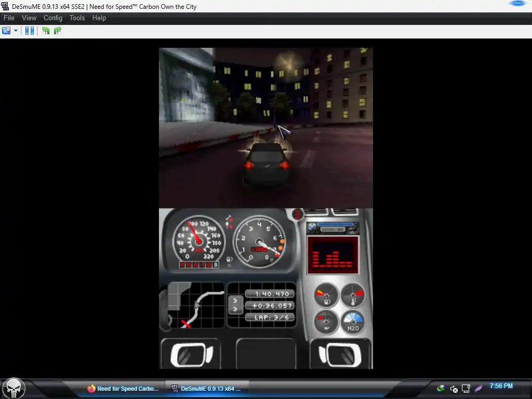Click the odometer digit counter

tap(199, 265)
